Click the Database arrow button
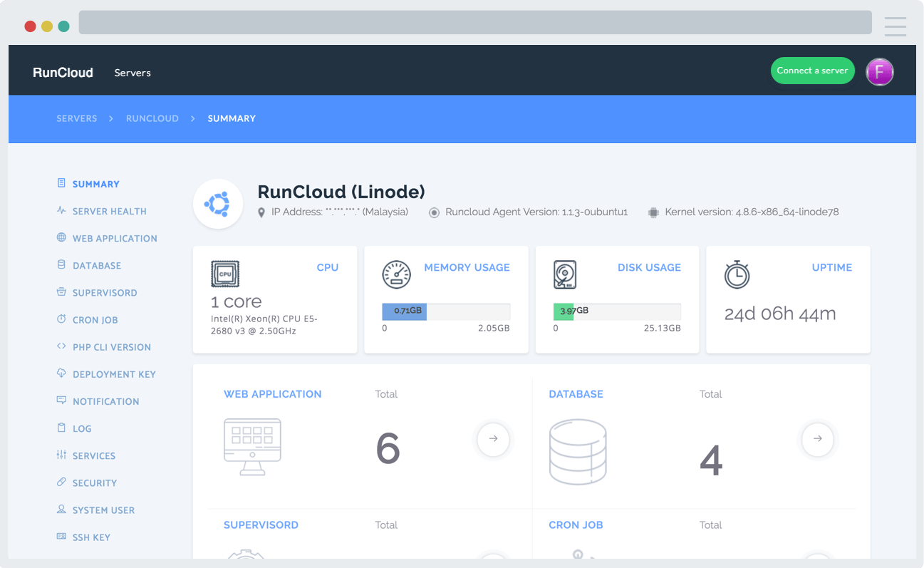This screenshot has width=924, height=568. point(818,439)
